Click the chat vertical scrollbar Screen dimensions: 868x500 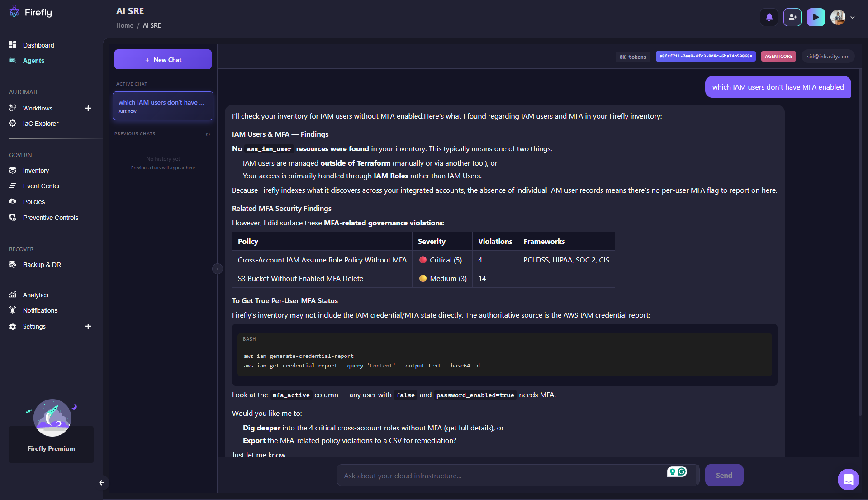(860, 242)
